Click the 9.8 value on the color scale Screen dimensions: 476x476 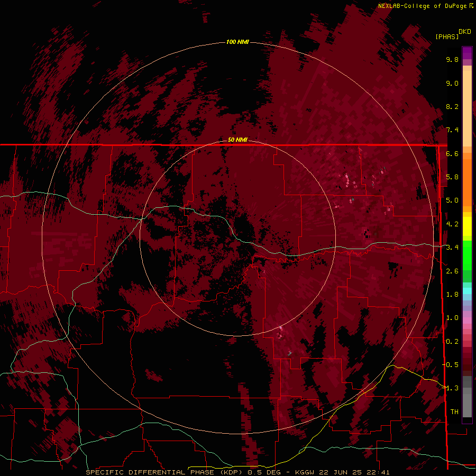pos(452,59)
